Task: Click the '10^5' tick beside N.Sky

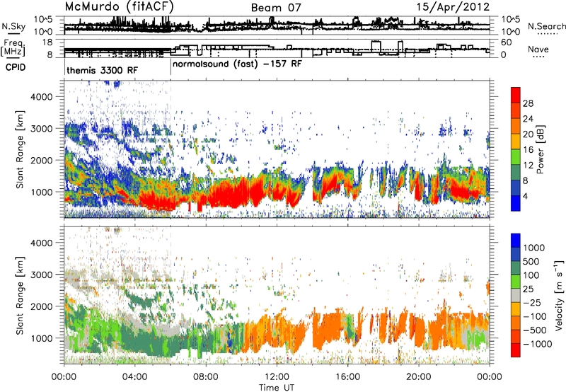Action: 43,19
